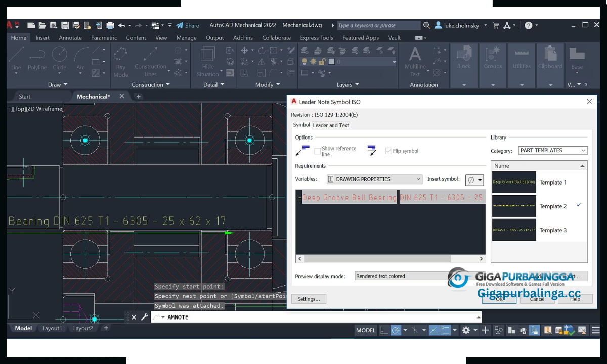Click the Undo arrow icon
607x364 pixels.
[121, 25]
